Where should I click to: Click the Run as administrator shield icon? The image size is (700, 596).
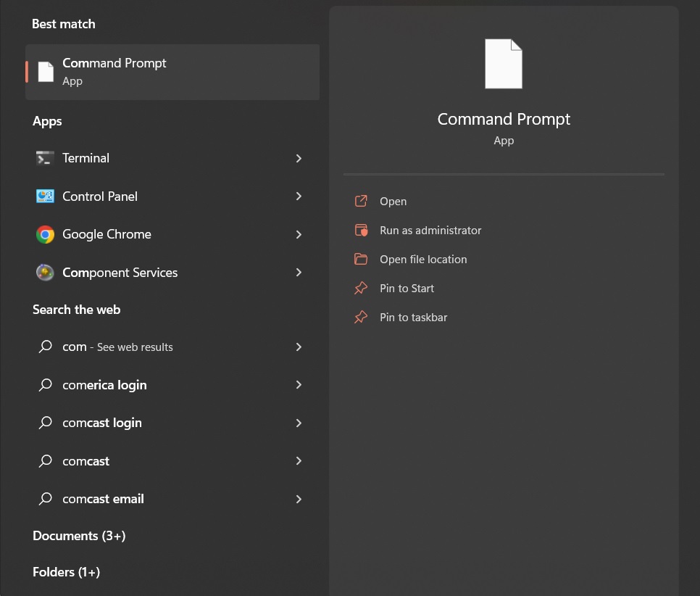coord(361,231)
